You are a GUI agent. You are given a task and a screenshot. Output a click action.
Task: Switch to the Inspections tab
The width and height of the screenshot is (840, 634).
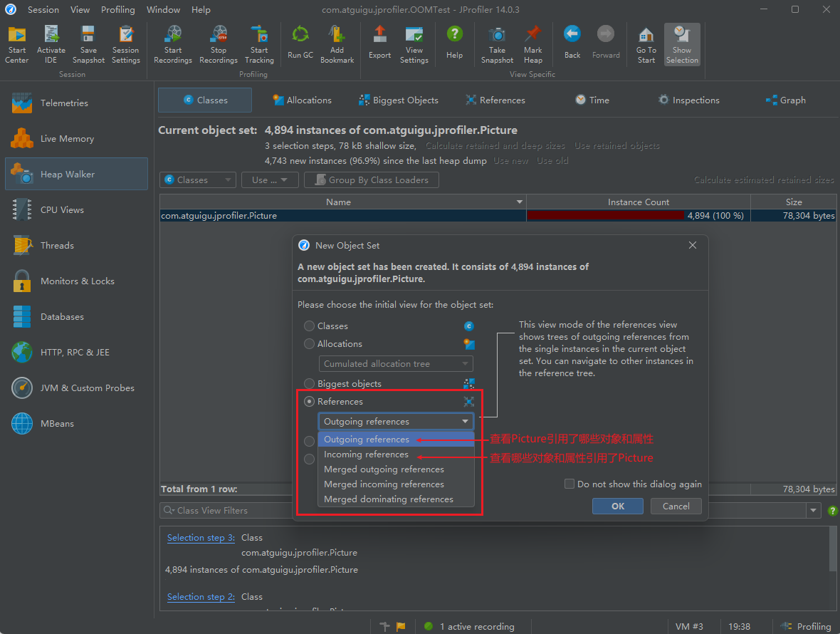pyautogui.click(x=689, y=100)
